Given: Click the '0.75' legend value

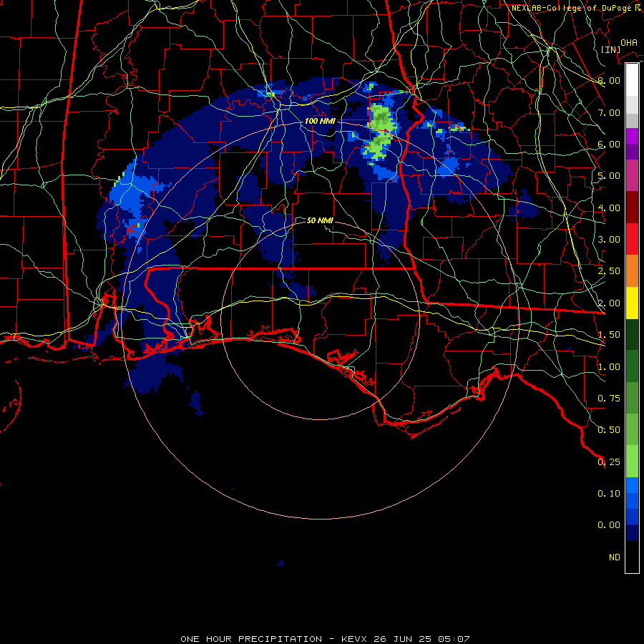Looking at the screenshot, I should (x=609, y=399).
